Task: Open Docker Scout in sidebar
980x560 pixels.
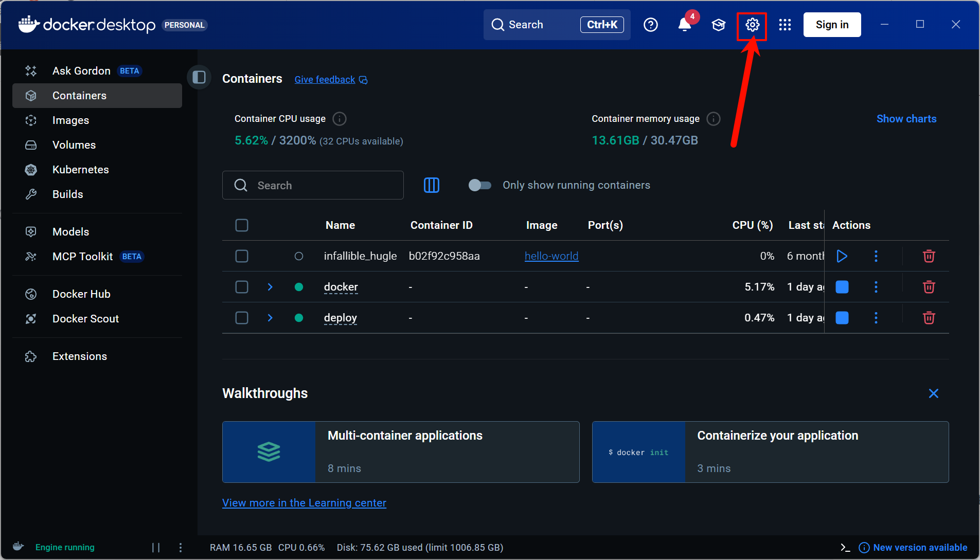Action: pyautogui.click(x=97, y=319)
